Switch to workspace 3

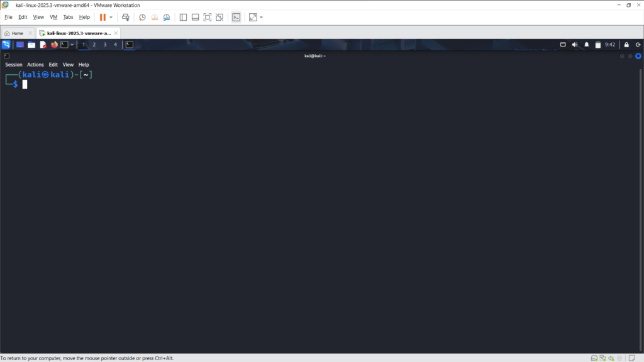(105, 45)
